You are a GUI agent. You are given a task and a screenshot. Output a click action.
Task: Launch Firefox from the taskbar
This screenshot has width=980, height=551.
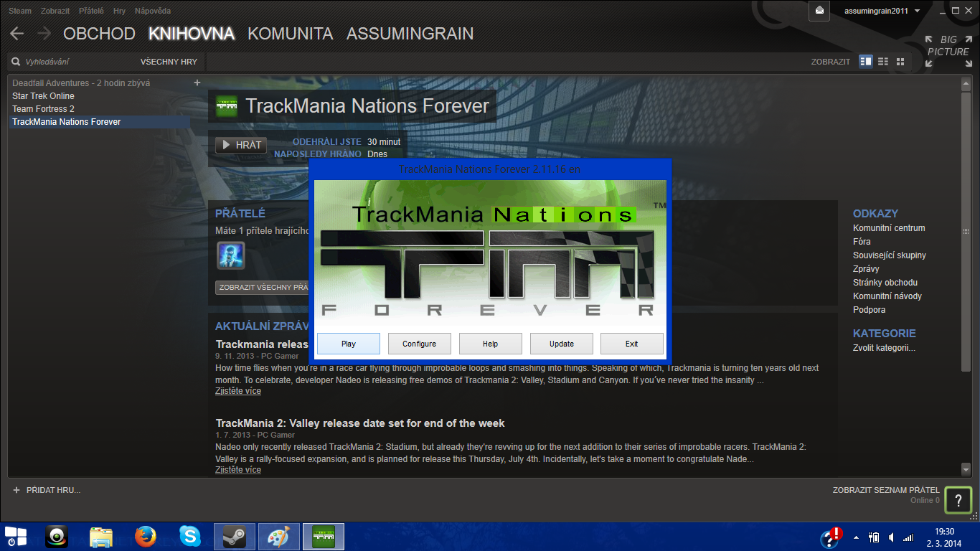tap(146, 537)
